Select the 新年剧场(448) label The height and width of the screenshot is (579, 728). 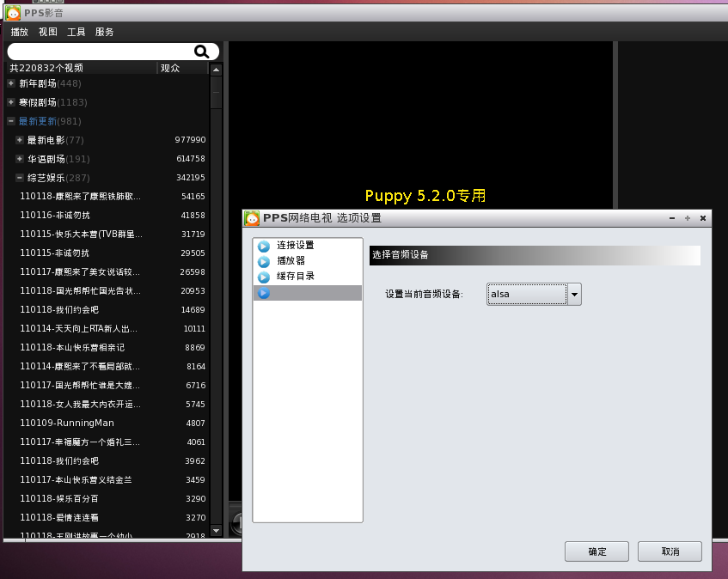(50, 83)
